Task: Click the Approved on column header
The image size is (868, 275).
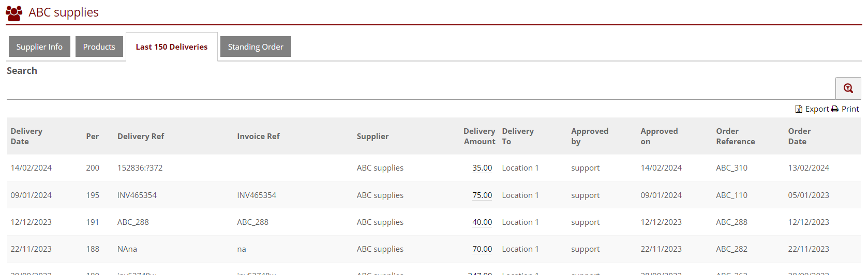Action: click(659, 136)
